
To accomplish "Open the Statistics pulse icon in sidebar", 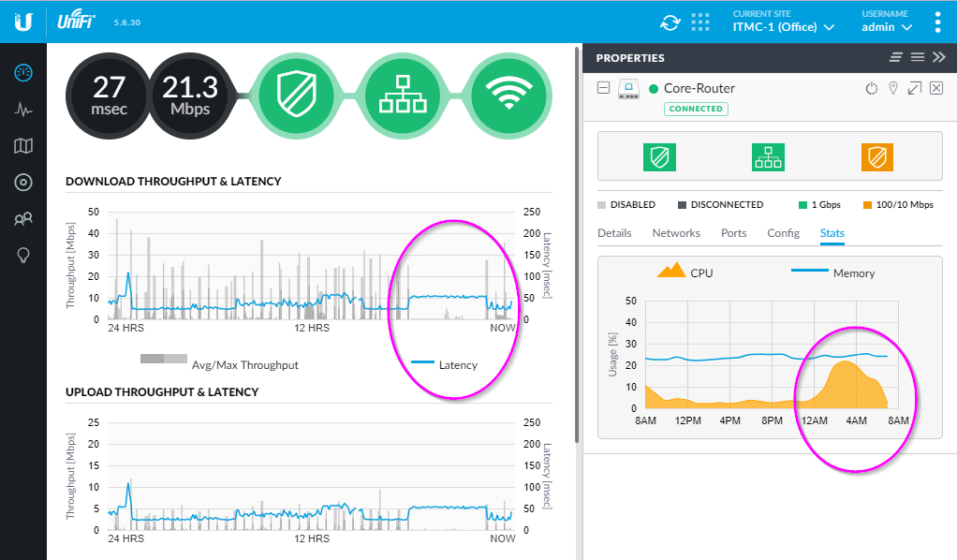I will tap(23, 109).
